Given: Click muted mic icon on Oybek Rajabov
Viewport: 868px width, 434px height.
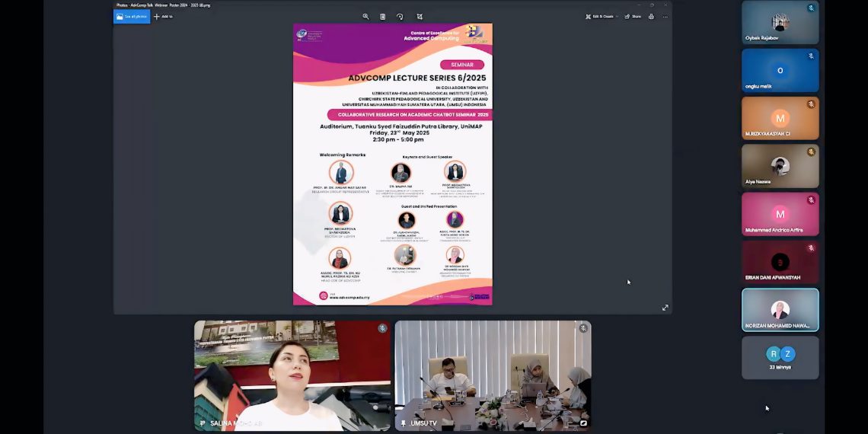Looking at the screenshot, I should click(x=811, y=8).
